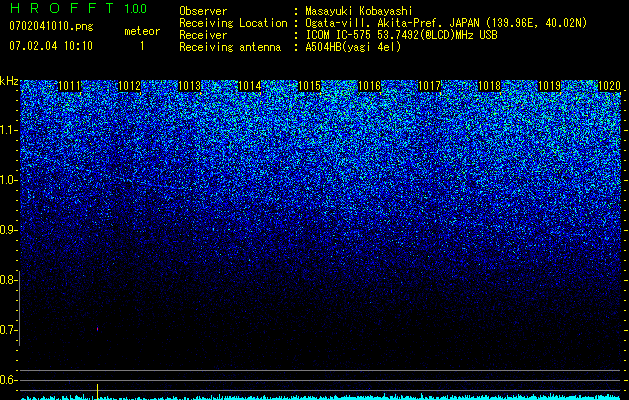Select the 1014 time marker
The height and width of the screenshot is (400, 629).
(x=250, y=86)
